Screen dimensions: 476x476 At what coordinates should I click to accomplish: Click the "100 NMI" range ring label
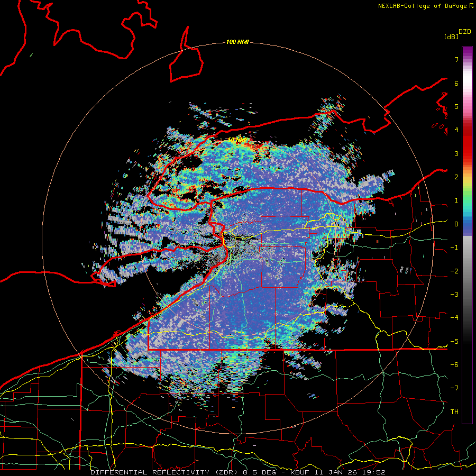click(x=237, y=42)
